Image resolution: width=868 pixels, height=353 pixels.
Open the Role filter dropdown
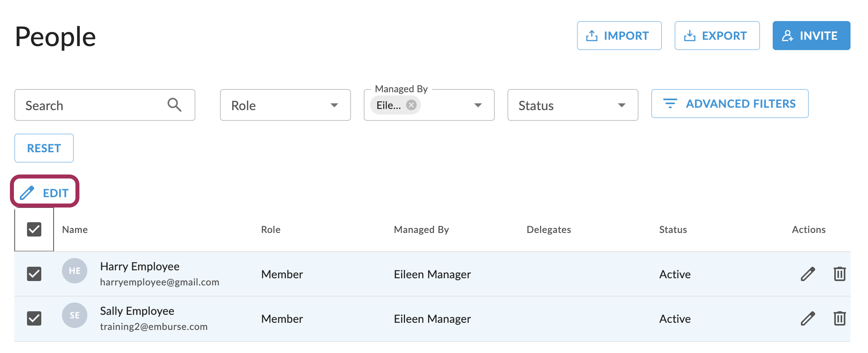(x=285, y=105)
